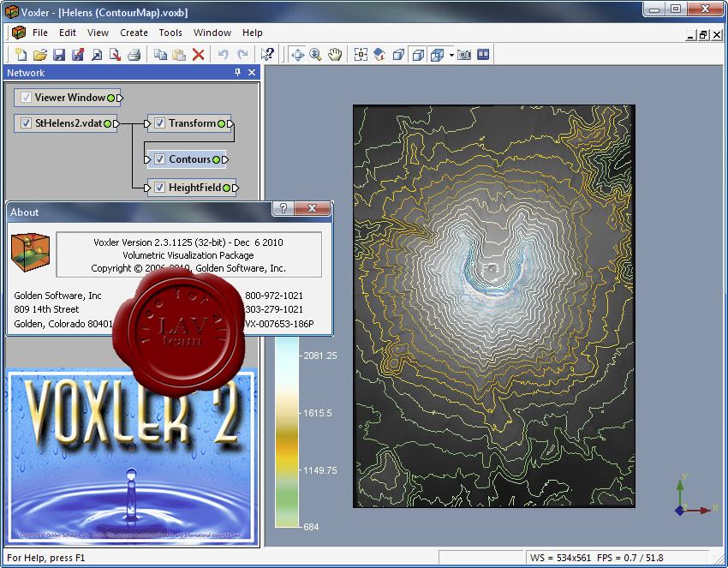Click the New document icon
Image resolution: width=728 pixels, height=568 pixels.
tap(21, 54)
